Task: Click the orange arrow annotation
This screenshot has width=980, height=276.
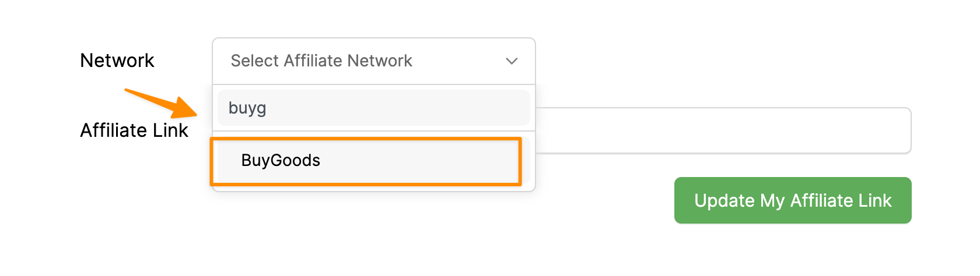Action: (163, 102)
